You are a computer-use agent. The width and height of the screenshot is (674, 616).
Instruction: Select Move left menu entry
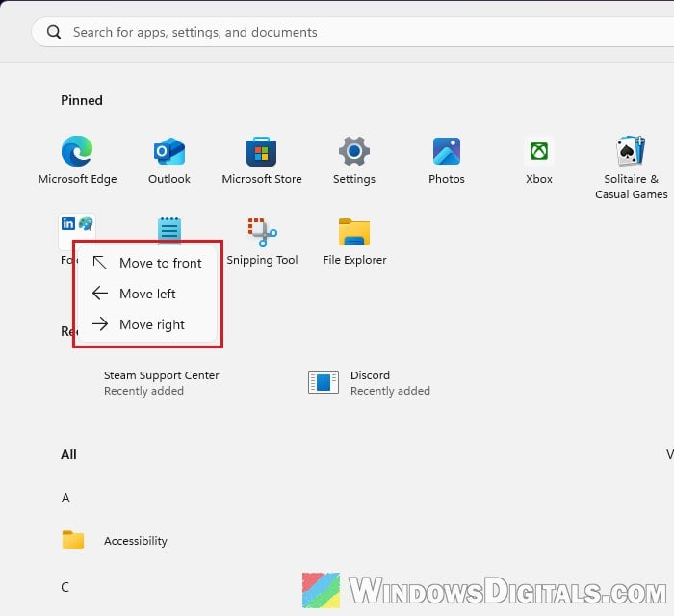[x=147, y=294]
